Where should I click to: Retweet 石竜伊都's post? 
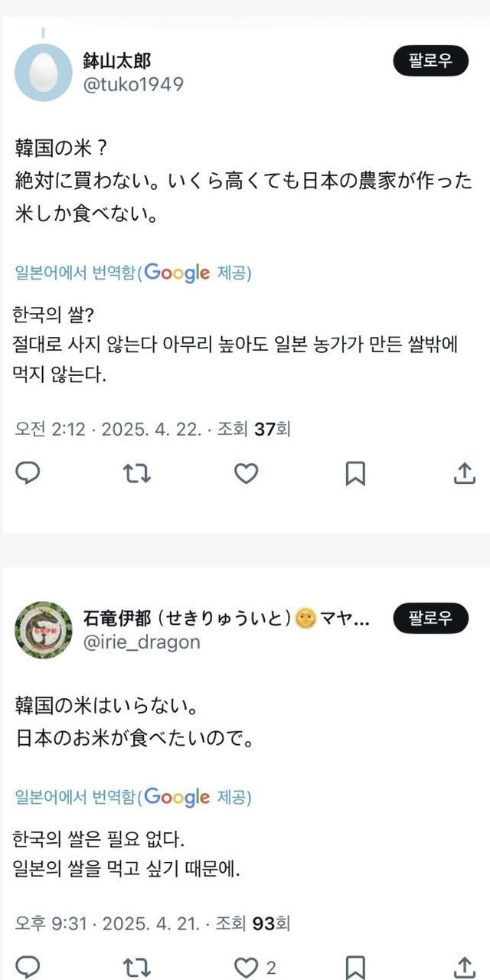tap(137, 966)
